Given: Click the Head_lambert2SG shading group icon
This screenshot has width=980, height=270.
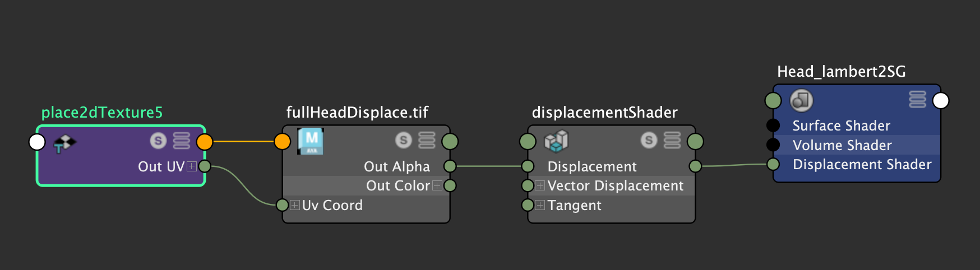Looking at the screenshot, I should (801, 100).
